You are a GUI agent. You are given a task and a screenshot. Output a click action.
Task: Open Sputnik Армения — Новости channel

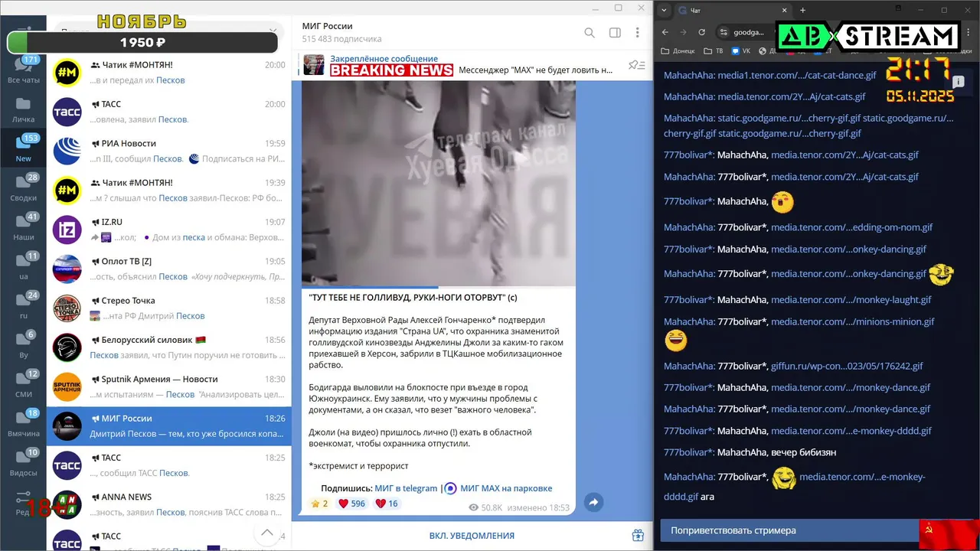click(169, 386)
